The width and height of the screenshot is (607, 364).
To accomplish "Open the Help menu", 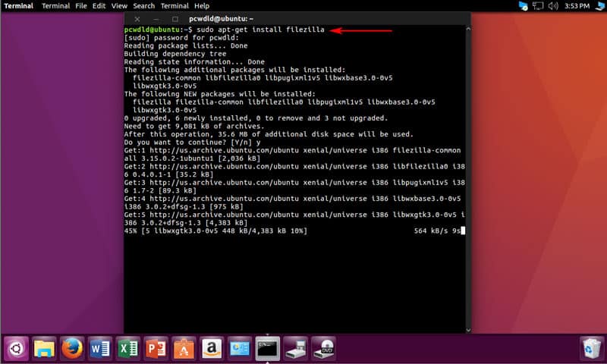I will [202, 6].
